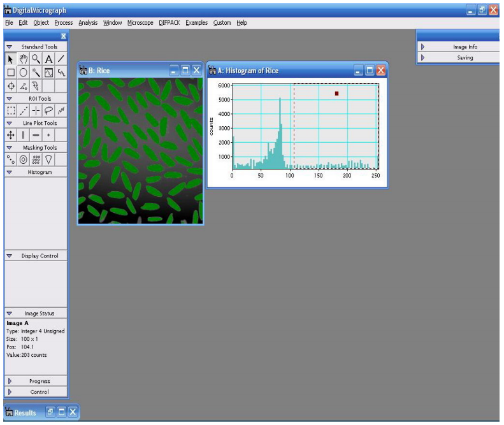Close the tool palette panel

63,36
